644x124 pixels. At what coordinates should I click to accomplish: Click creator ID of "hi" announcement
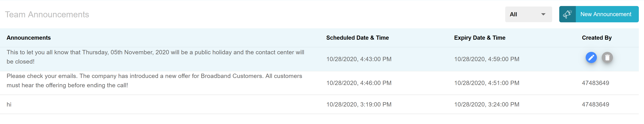595,104
